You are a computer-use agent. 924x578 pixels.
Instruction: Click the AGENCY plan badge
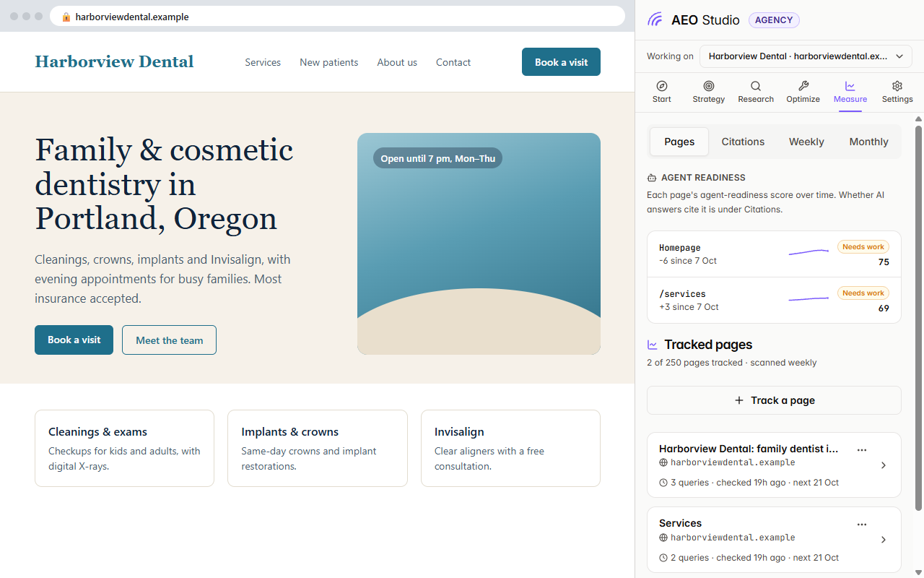pos(774,20)
